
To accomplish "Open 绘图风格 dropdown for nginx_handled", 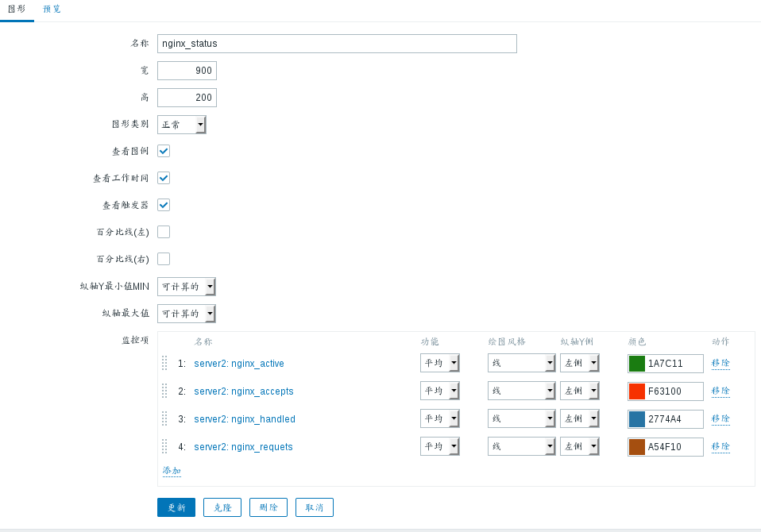I will pyautogui.click(x=521, y=418).
